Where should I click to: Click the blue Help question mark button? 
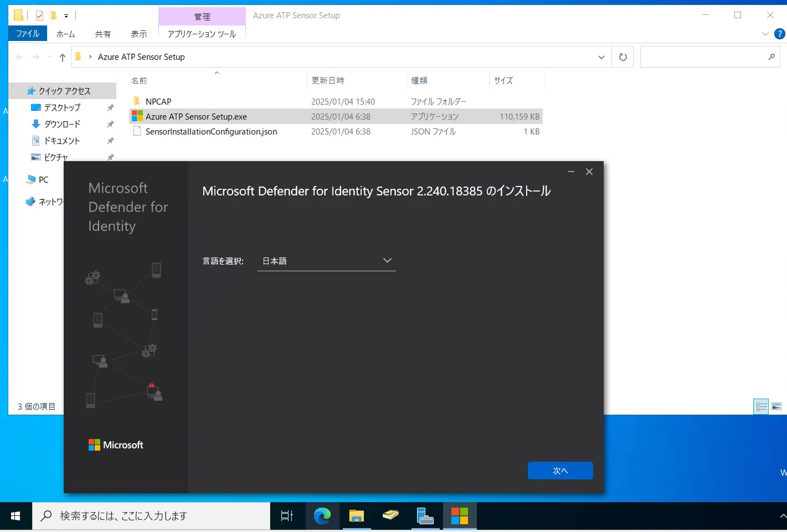pos(779,34)
